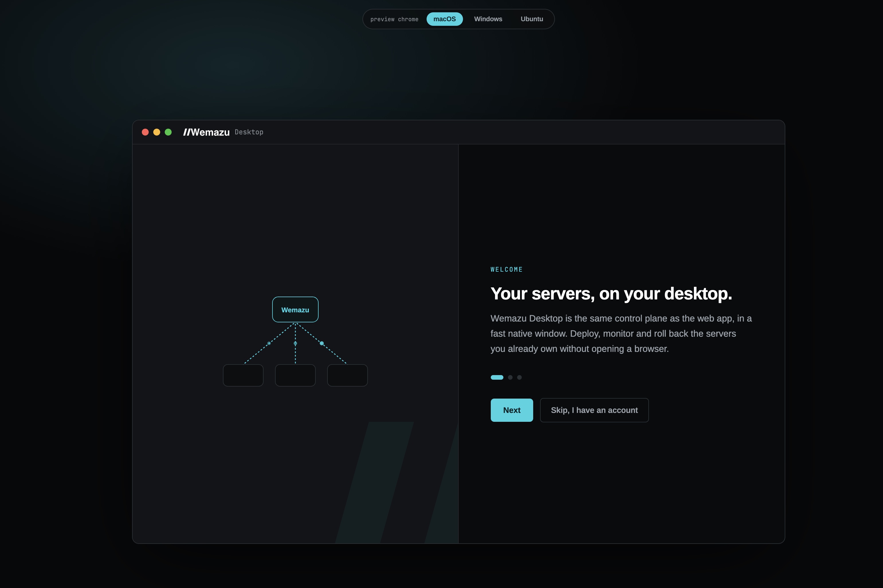The width and height of the screenshot is (883, 588).
Task: Select the first onboarding progress indicator
Action: coord(497,377)
